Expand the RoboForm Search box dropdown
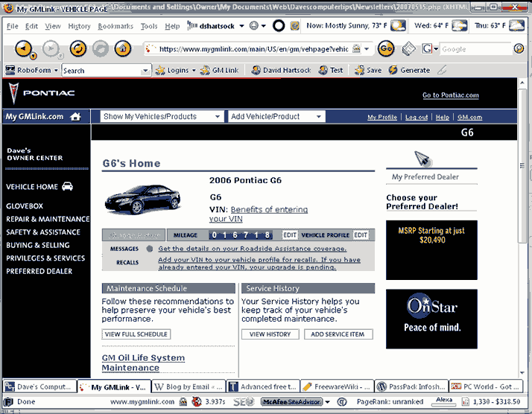The image size is (532, 414). pos(145,71)
